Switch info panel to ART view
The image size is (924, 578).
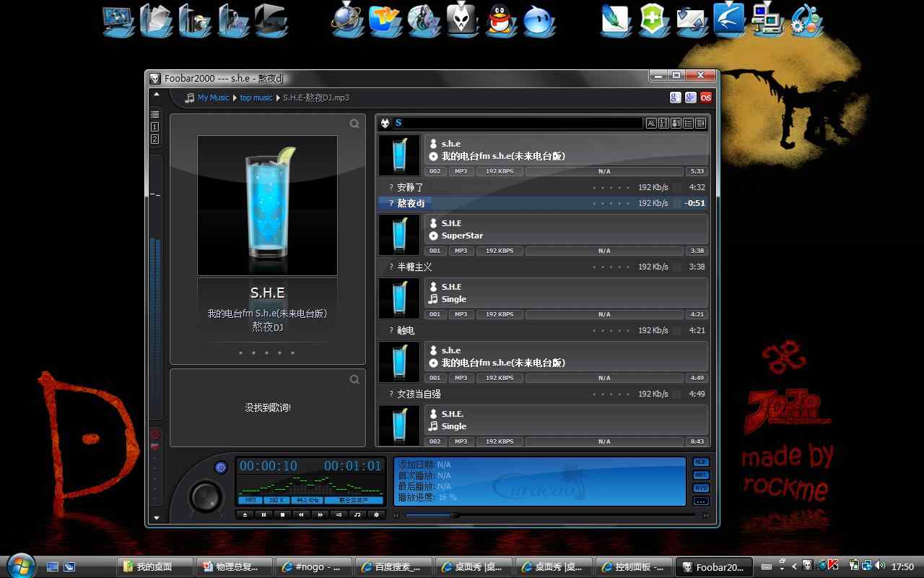point(700,475)
